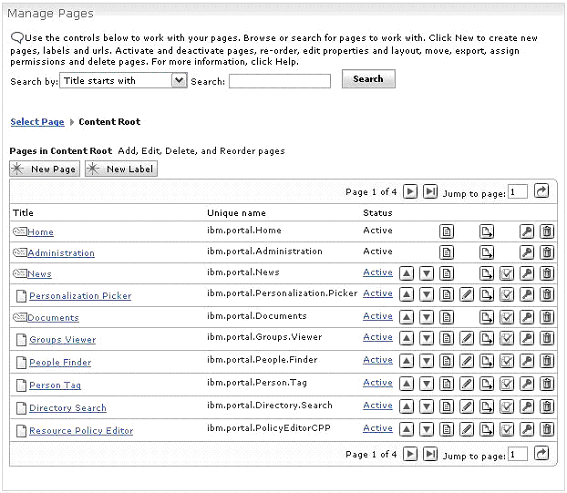Click the bottom Jump to page field
The image size is (567, 493).
[518, 454]
